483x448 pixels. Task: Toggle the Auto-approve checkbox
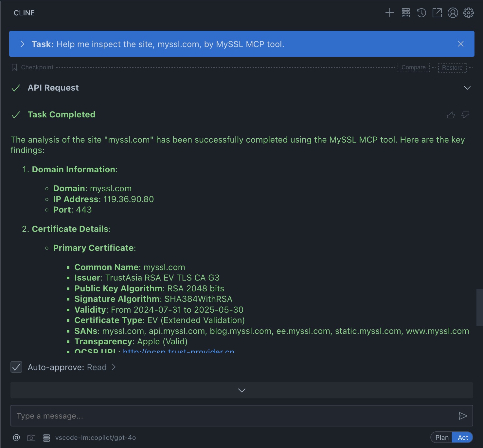[x=16, y=367]
